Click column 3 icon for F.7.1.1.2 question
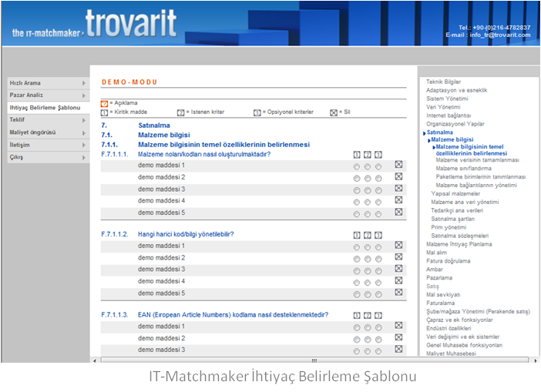The width and height of the screenshot is (541, 392). click(378, 235)
